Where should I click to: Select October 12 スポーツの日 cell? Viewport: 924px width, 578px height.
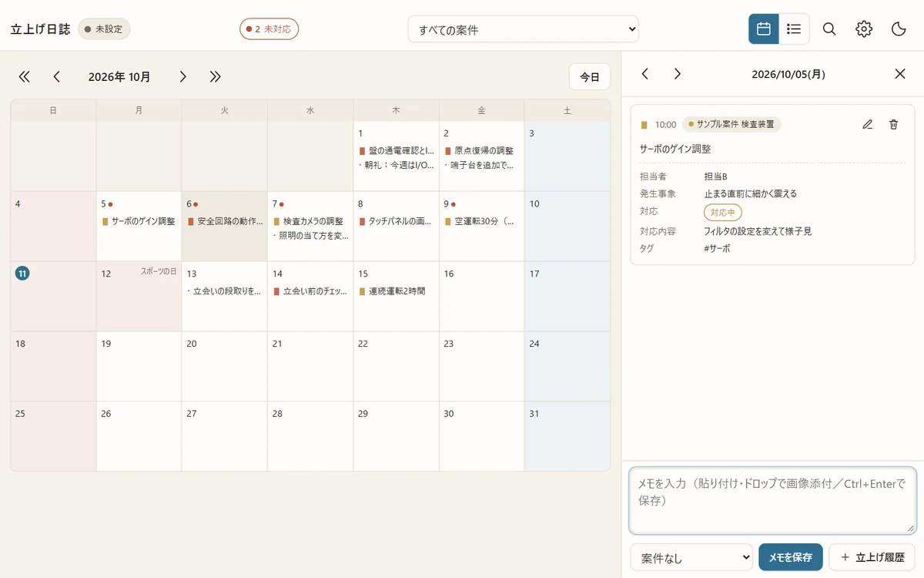tap(139, 297)
